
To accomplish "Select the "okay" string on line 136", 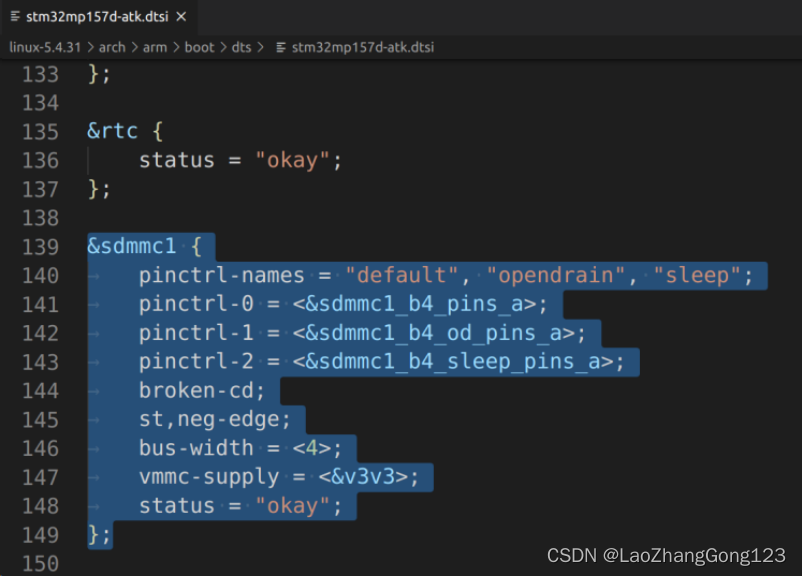I will pos(294,159).
